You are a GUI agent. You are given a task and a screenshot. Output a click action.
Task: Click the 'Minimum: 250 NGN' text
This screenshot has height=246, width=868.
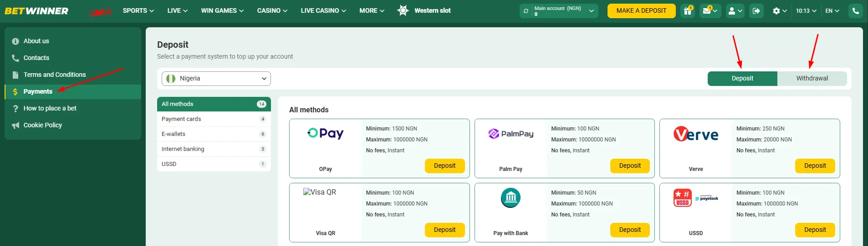coord(761,129)
